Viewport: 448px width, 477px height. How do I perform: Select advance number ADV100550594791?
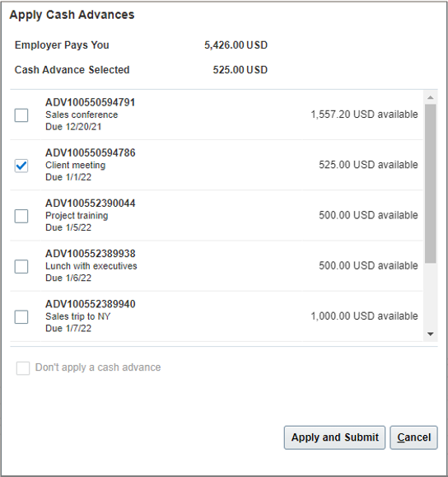[91, 102]
